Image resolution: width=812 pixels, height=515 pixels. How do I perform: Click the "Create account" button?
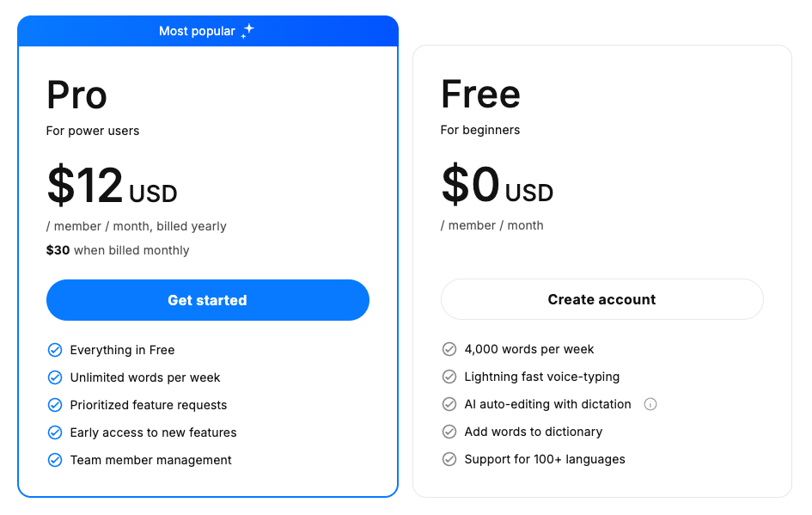click(601, 299)
